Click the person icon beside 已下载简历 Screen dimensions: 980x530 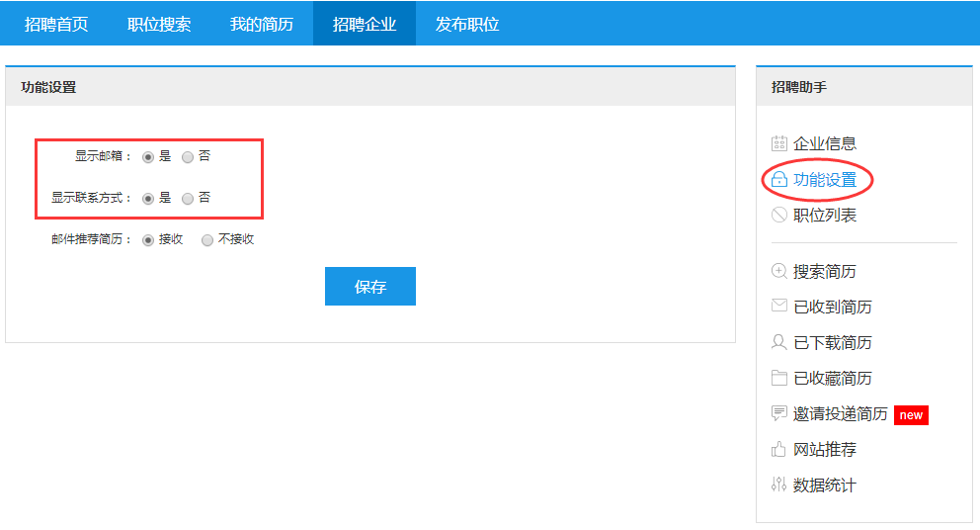[x=778, y=342]
